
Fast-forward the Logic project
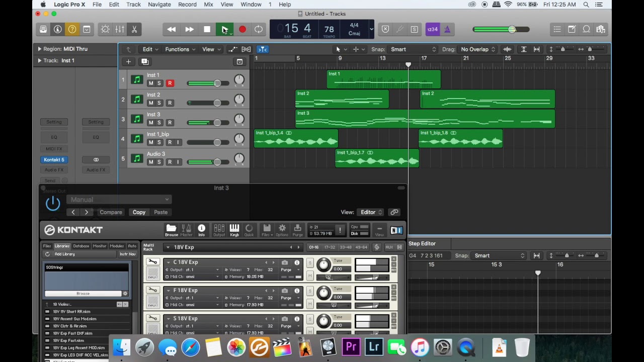[189, 29]
